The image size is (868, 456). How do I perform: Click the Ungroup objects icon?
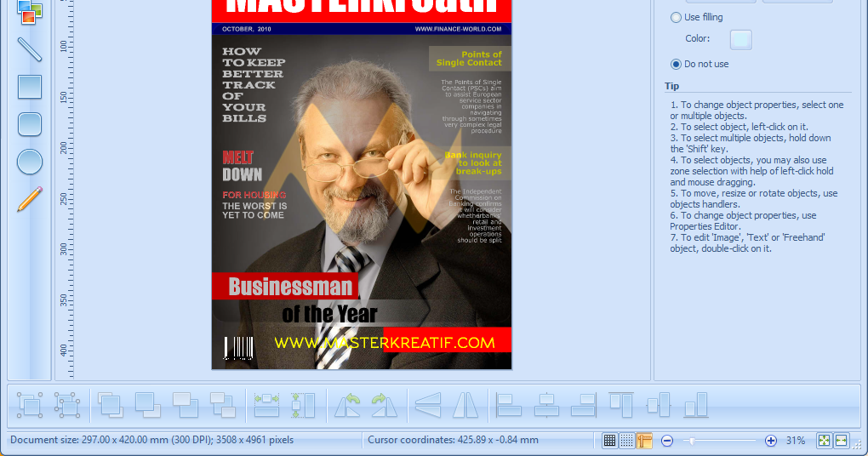point(67,405)
